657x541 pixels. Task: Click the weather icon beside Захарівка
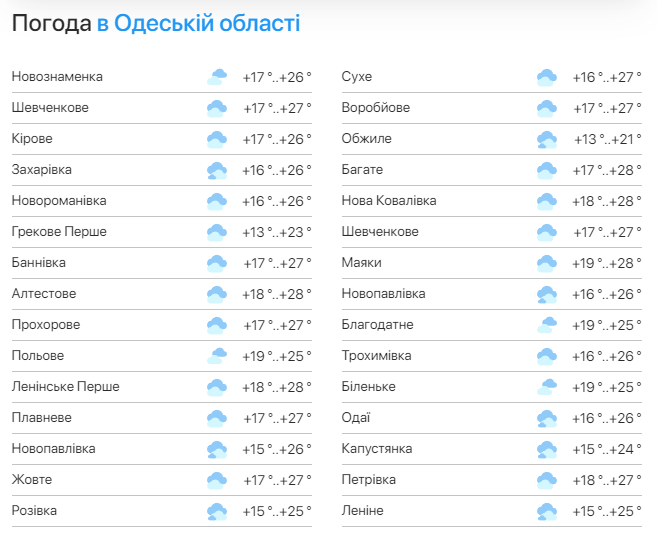pos(217,170)
